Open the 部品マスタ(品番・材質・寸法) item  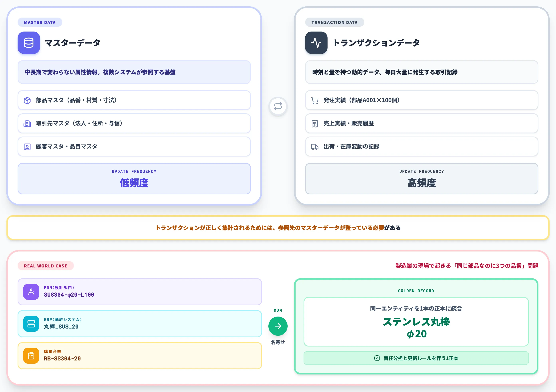tap(134, 100)
